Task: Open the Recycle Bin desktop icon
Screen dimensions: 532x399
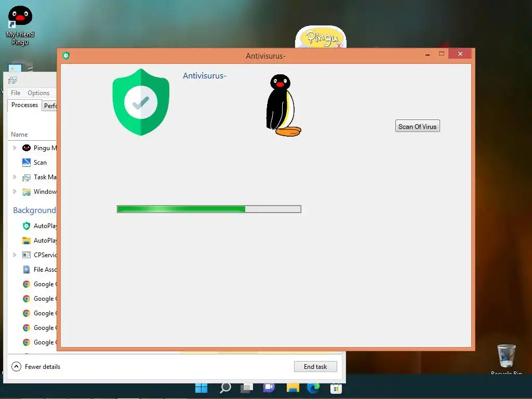Action: click(x=506, y=359)
